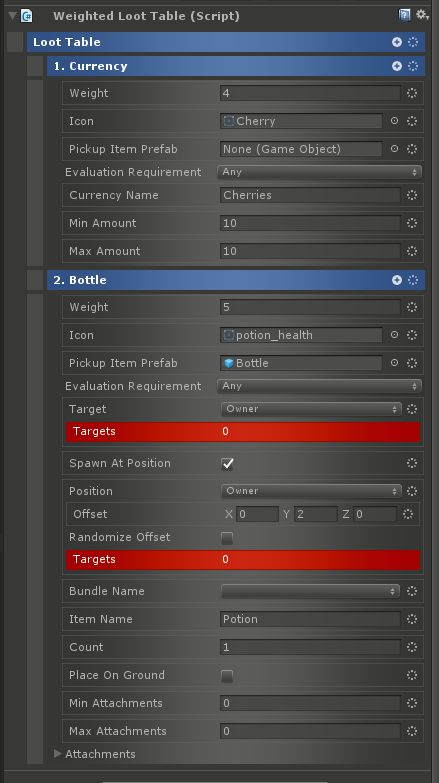The height and width of the screenshot is (783, 439).
Task: Open Evaluation Requirement dropdown under Currency
Action: [x=319, y=172]
